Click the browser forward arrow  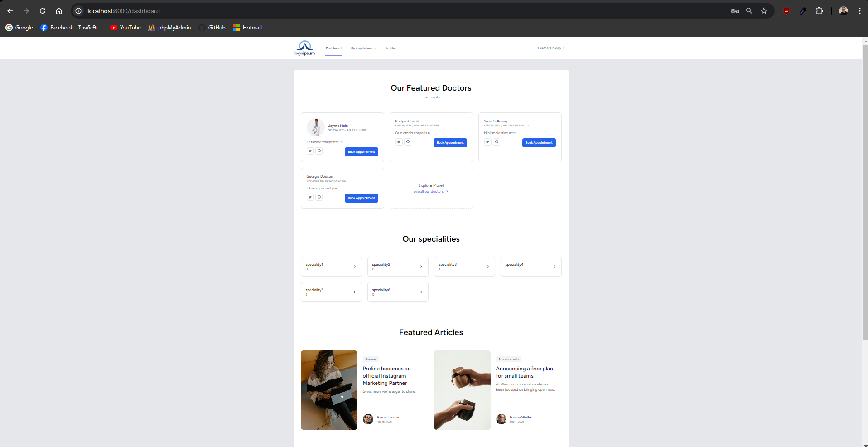pyautogui.click(x=26, y=11)
